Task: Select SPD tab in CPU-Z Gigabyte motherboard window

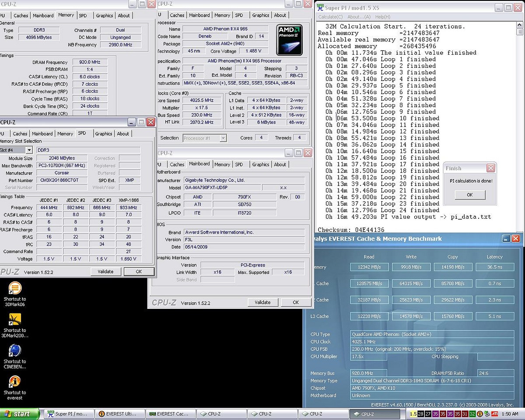Action: [x=239, y=164]
